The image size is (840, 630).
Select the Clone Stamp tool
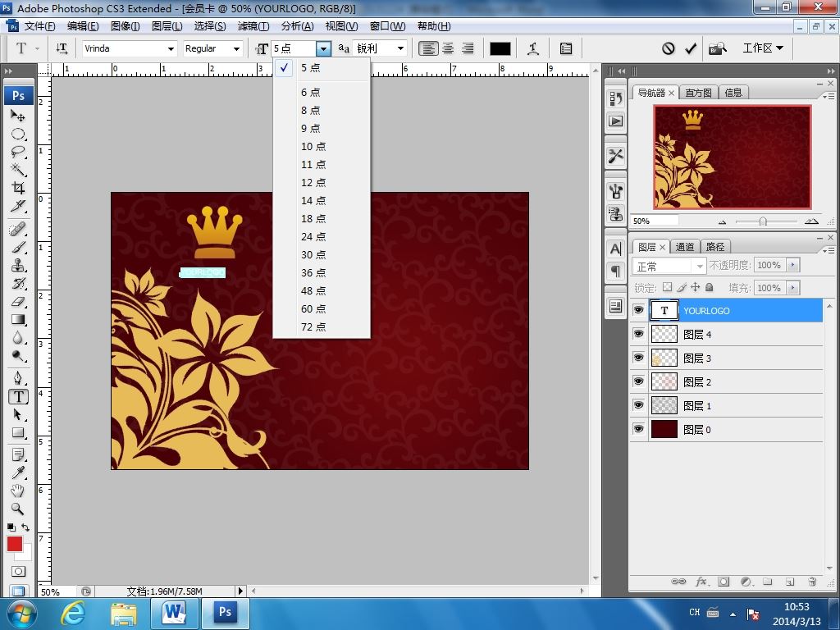point(18,265)
